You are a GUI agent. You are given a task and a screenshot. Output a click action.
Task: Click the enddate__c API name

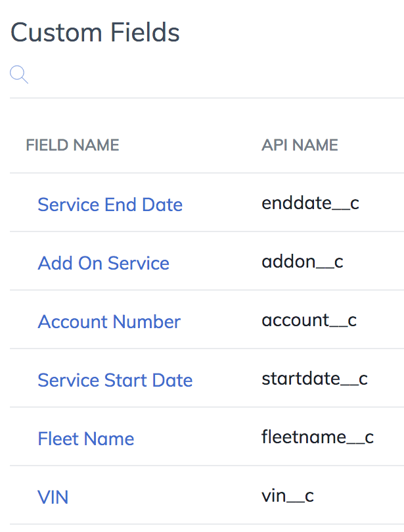coord(310,203)
